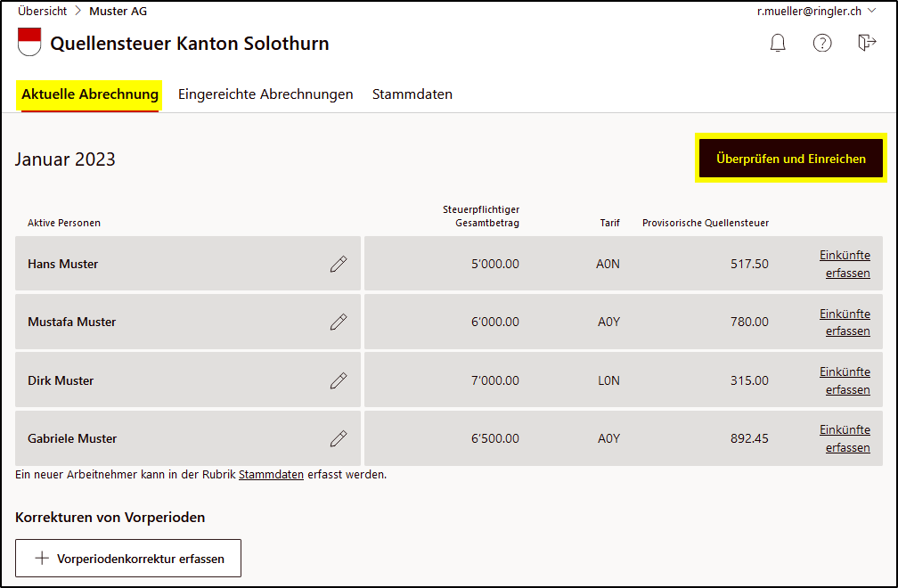
Task: Click tariff A0N in Hans Muster row
Action: coord(608,264)
